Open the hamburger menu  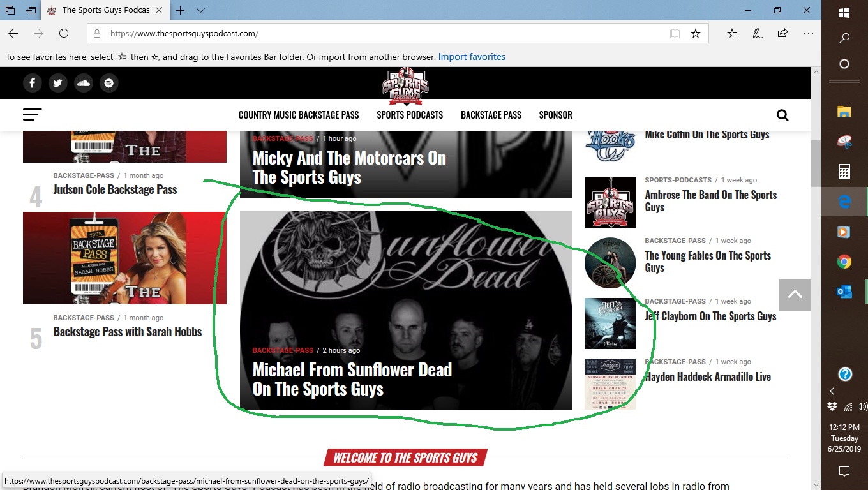32,115
